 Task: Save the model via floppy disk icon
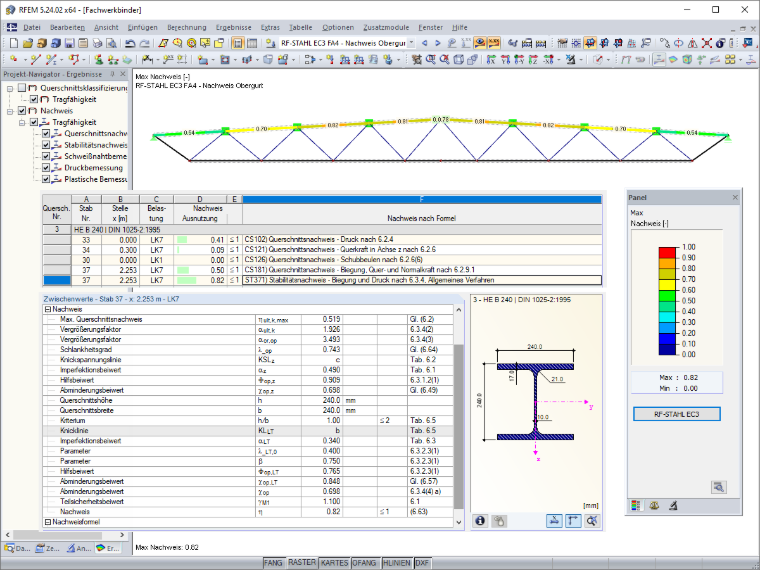69,43
